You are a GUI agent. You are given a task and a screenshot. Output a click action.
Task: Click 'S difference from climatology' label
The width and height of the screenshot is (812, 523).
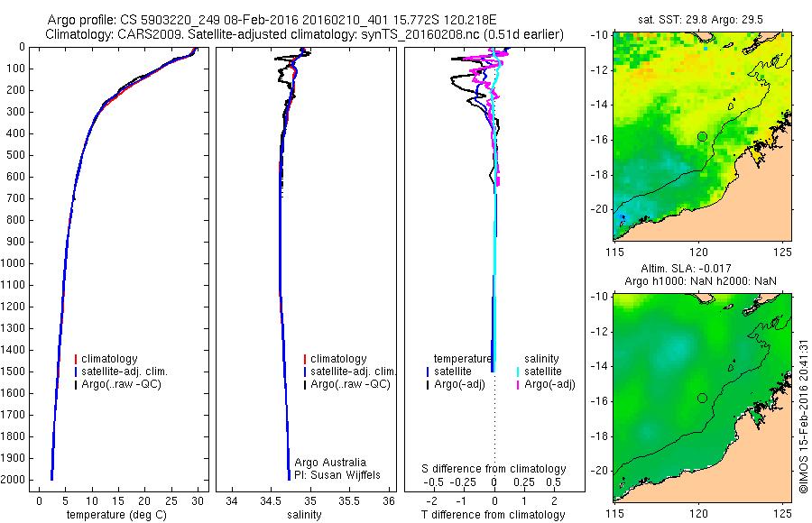point(494,469)
